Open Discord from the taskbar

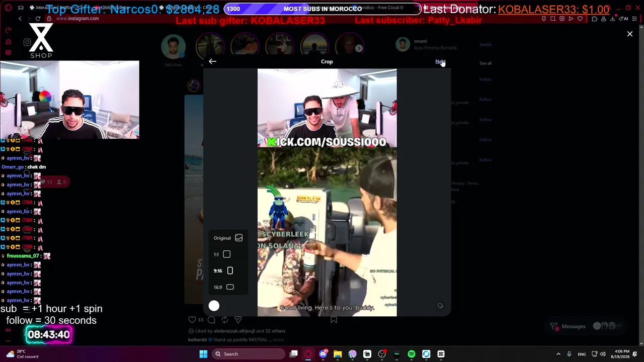pos(323,354)
